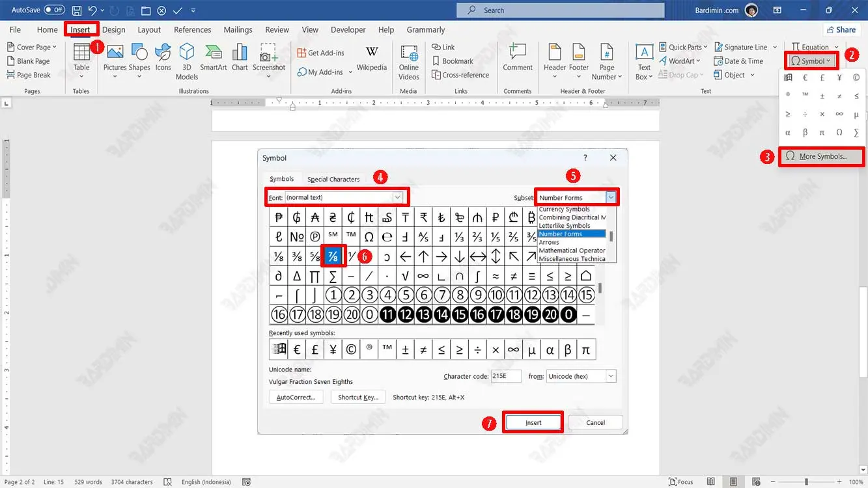
Task: Expand the Font dropdown in Symbol dialog
Action: click(x=397, y=197)
